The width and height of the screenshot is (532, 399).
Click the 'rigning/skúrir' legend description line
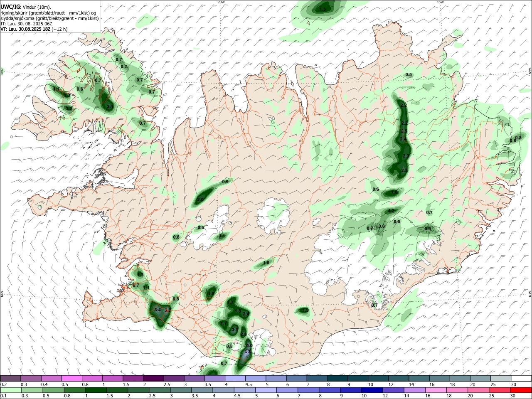48,13
